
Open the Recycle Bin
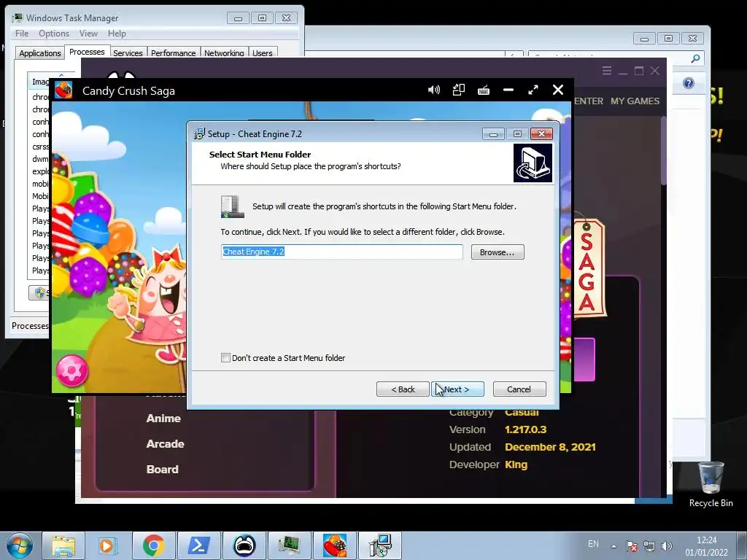tap(711, 484)
